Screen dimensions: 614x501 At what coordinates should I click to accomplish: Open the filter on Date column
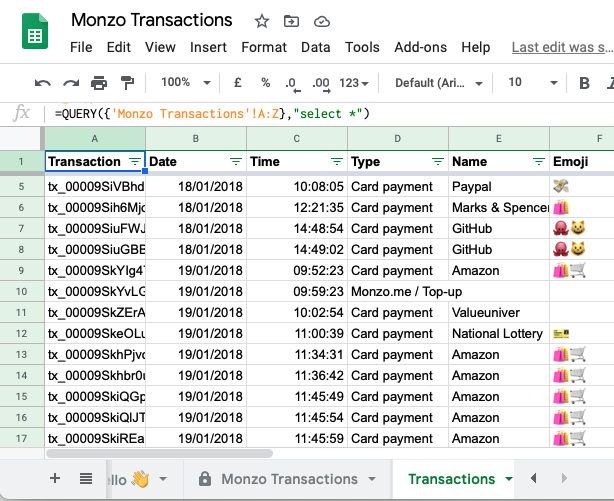236,161
